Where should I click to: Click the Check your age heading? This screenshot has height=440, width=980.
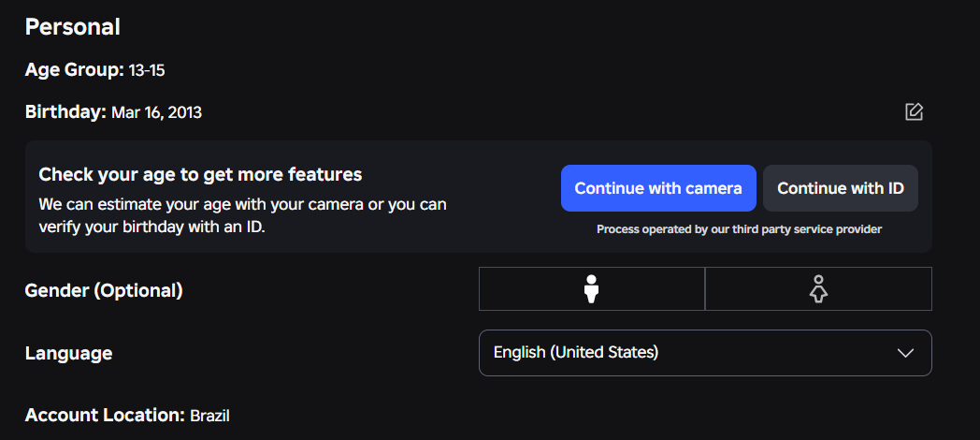(x=201, y=175)
